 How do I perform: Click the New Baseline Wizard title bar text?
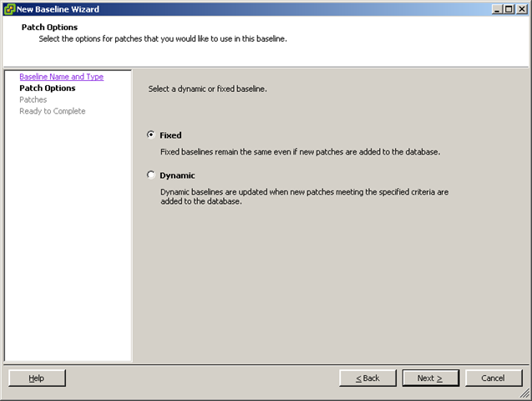click(58, 9)
